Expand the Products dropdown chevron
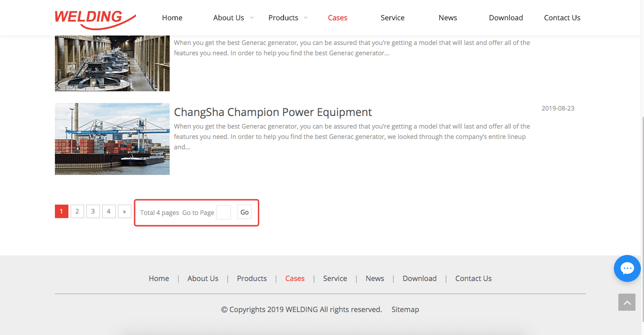This screenshot has height=335, width=644. [306, 18]
